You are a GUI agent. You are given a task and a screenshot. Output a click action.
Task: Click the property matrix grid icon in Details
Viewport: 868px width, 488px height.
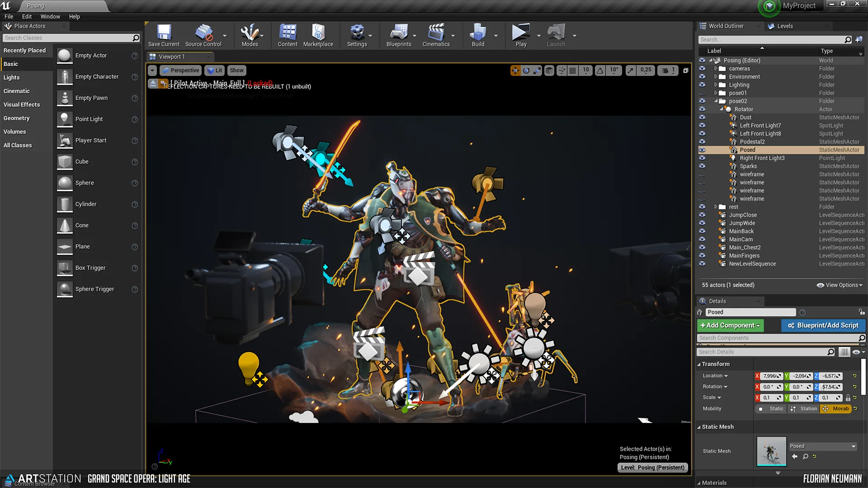(x=844, y=352)
